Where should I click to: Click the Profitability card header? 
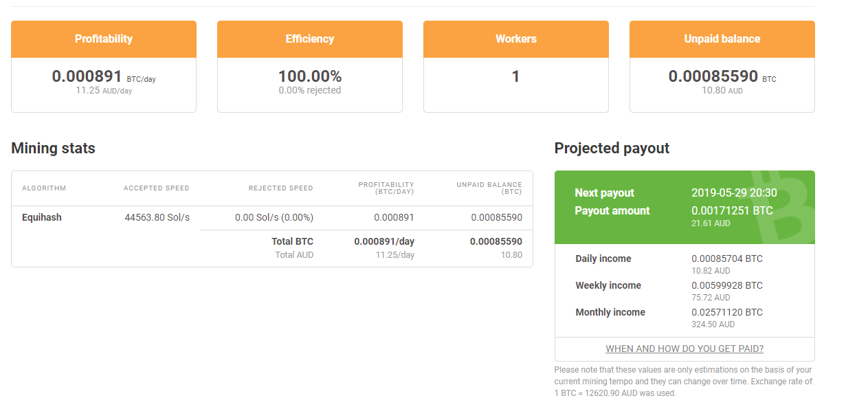tap(104, 39)
